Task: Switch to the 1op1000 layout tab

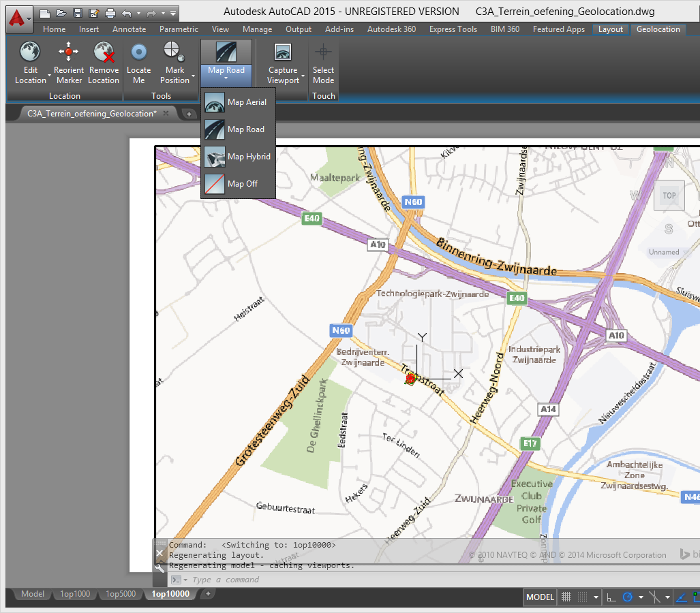Action: (x=75, y=594)
